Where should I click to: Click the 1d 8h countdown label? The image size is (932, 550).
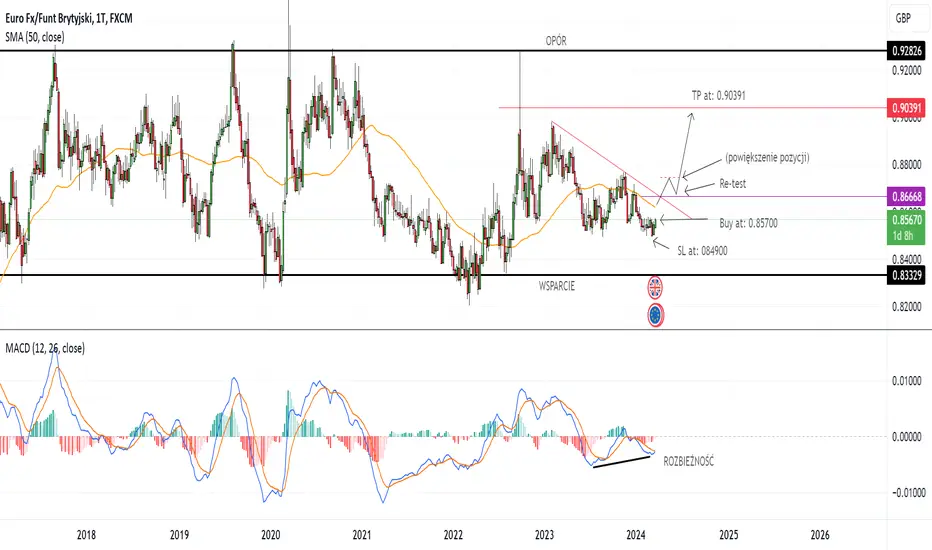[x=902, y=236]
